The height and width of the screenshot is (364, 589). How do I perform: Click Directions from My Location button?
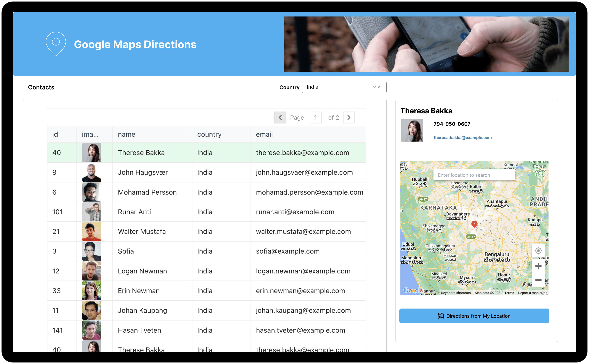pos(474,316)
